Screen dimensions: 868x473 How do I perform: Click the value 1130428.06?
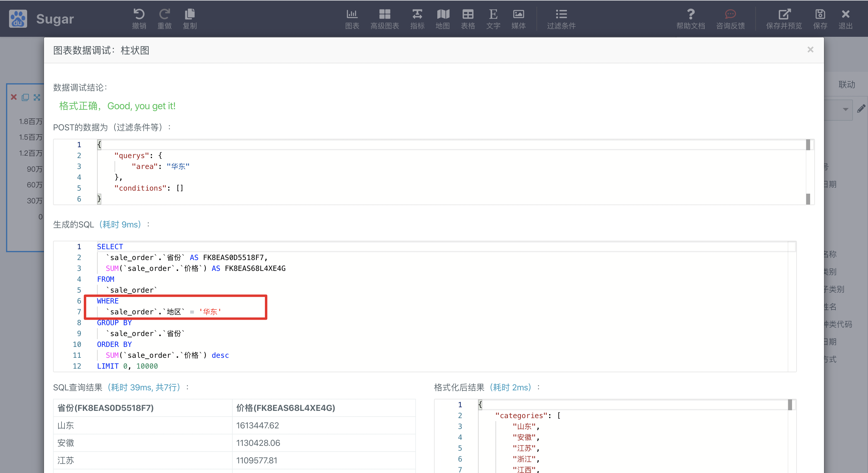258,443
